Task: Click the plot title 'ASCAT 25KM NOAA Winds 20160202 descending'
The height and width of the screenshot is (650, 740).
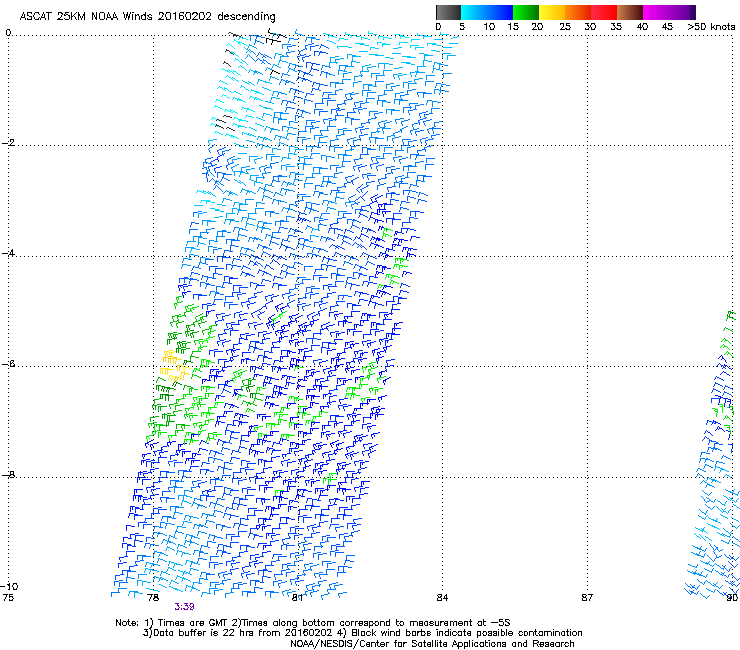Action: (147, 17)
